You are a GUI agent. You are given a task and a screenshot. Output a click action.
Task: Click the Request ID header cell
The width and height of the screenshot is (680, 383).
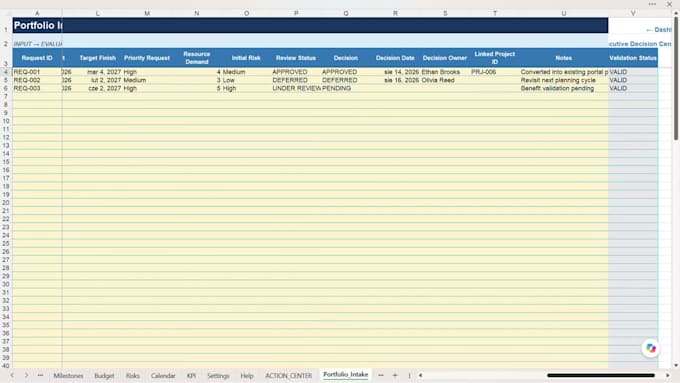(37, 58)
